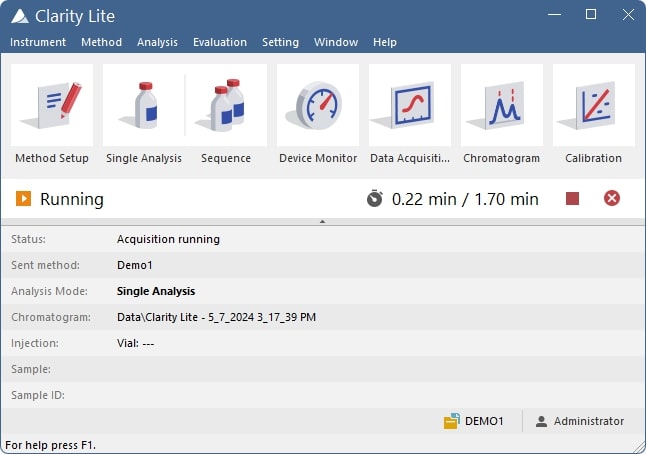Minimize the Clarity Lite window
This screenshot has height=454, width=646.
[555, 15]
